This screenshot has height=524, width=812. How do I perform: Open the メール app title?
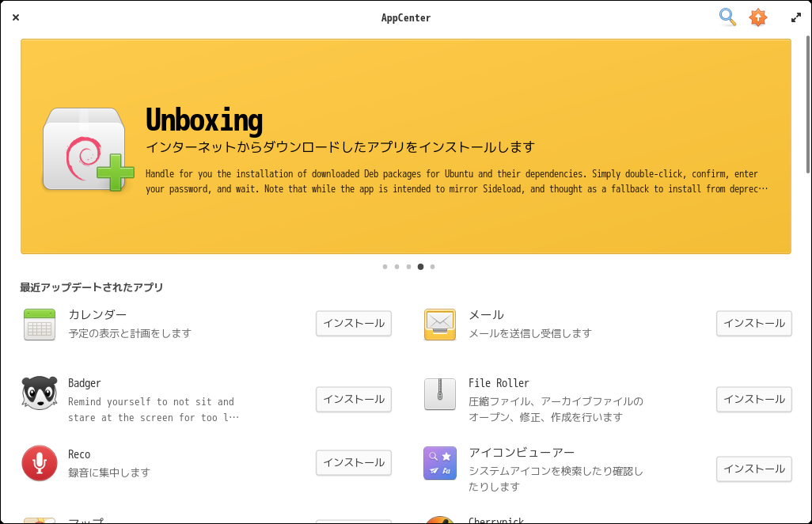(486, 314)
